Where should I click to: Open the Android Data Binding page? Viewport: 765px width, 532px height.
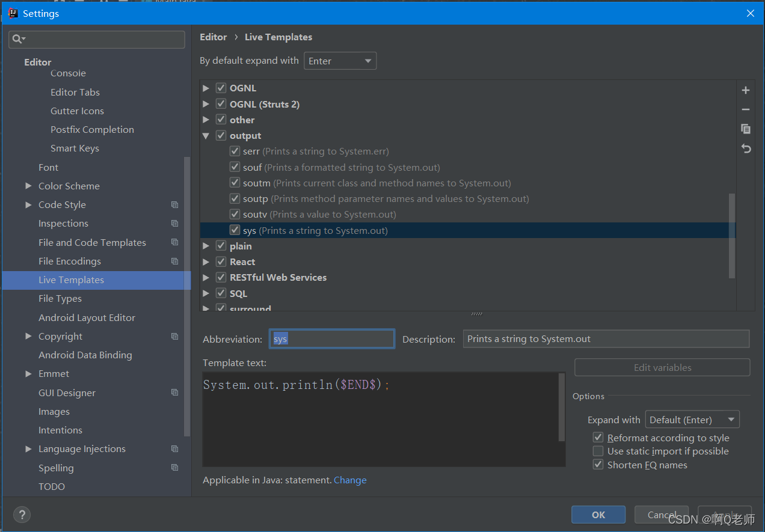[85, 355]
